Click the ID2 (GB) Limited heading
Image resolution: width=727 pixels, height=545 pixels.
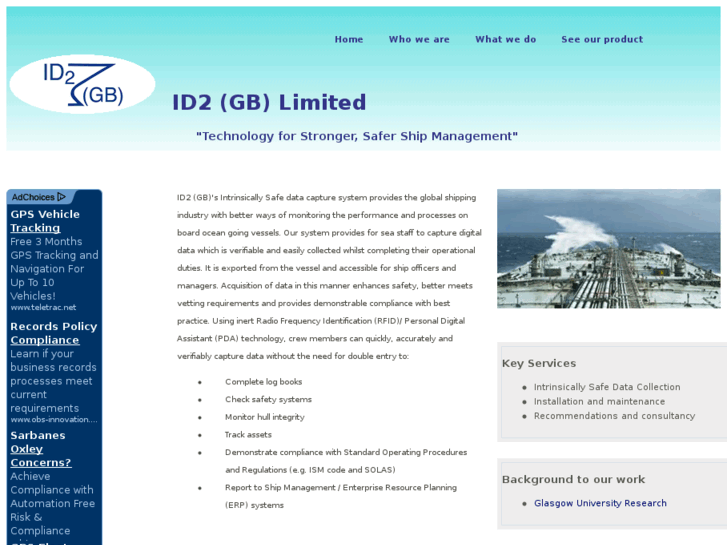click(269, 103)
